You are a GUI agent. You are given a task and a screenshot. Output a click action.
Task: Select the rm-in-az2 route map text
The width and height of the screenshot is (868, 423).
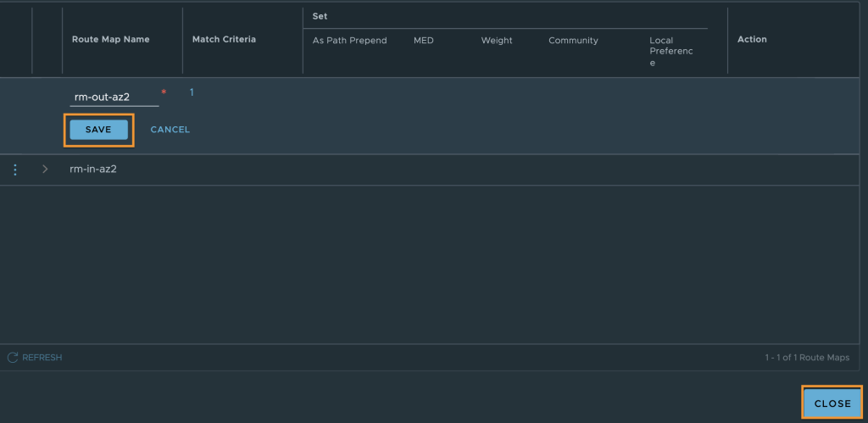click(93, 169)
